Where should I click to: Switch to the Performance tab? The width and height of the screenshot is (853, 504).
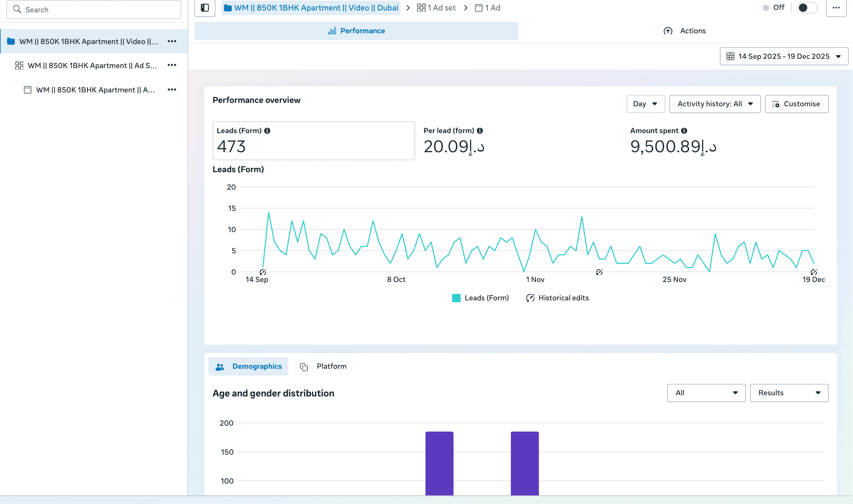pyautogui.click(x=356, y=31)
